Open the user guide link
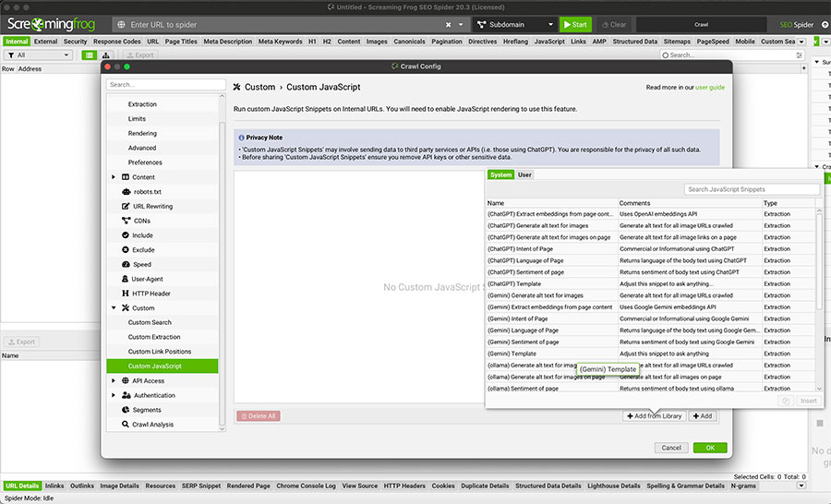Viewport: 831px width, 504px height. tap(710, 88)
